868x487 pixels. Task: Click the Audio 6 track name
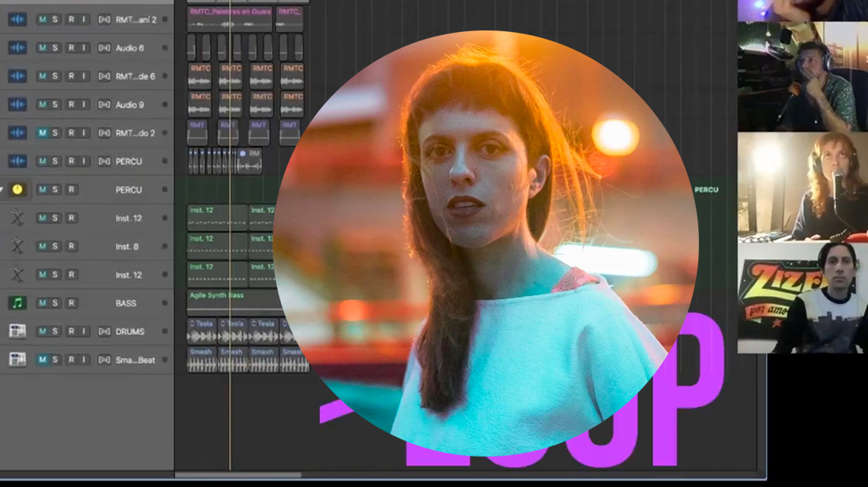[129, 48]
